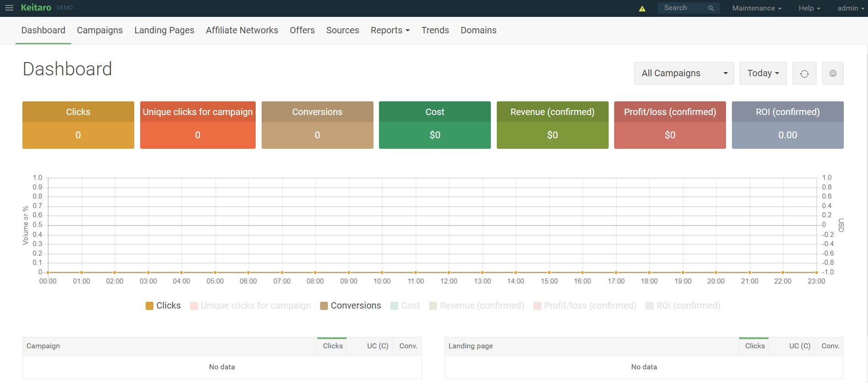Sort campaign table by Conv. column
The width and height of the screenshot is (868, 383).
tap(408, 346)
